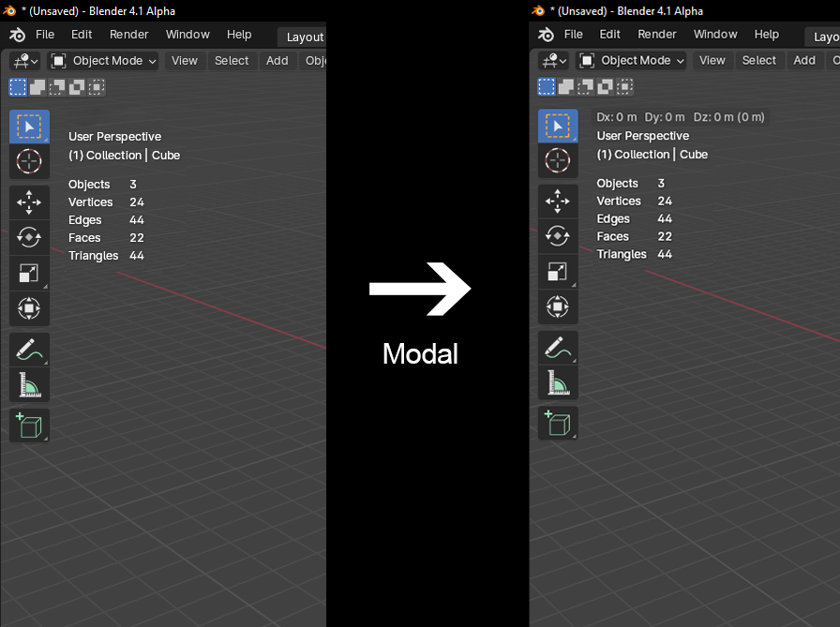Click the View header button in left Blender window

[x=185, y=61]
